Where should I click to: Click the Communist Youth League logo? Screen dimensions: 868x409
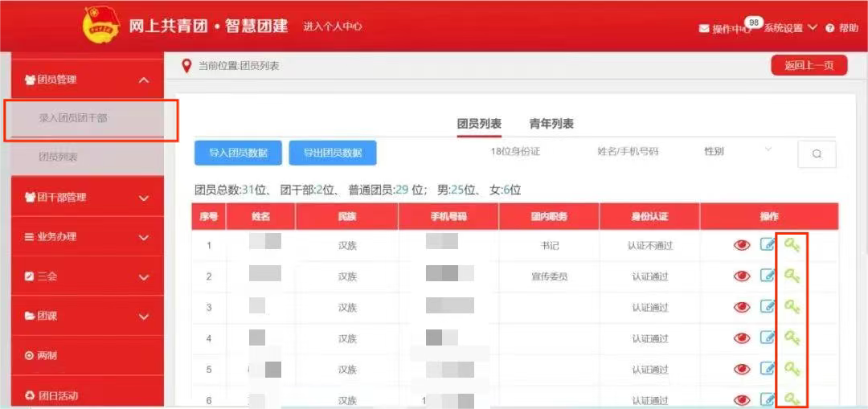101,26
